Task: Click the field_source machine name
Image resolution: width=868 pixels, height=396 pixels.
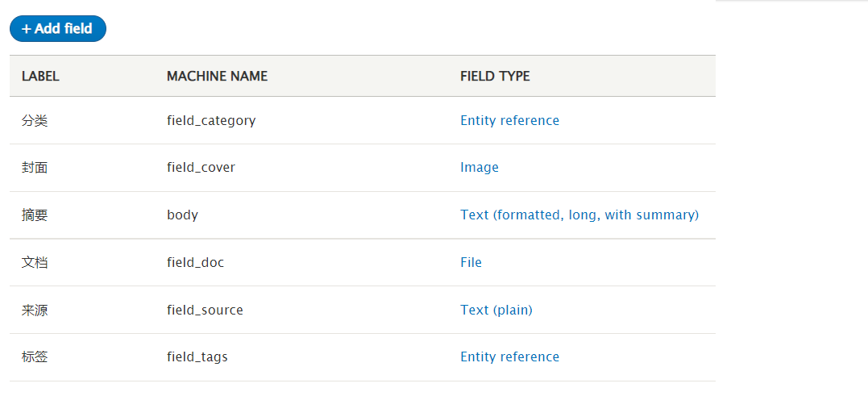Action: pyautogui.click(x=205, y=310)
